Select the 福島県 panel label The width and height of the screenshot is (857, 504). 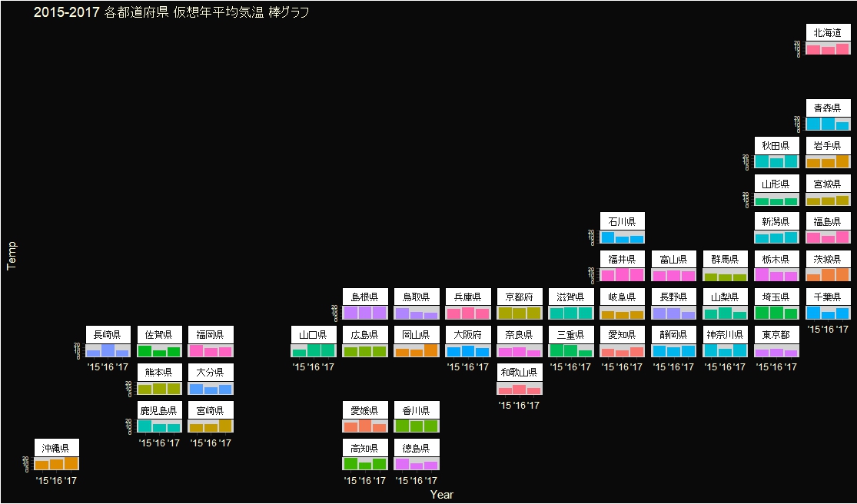[828, 222]
